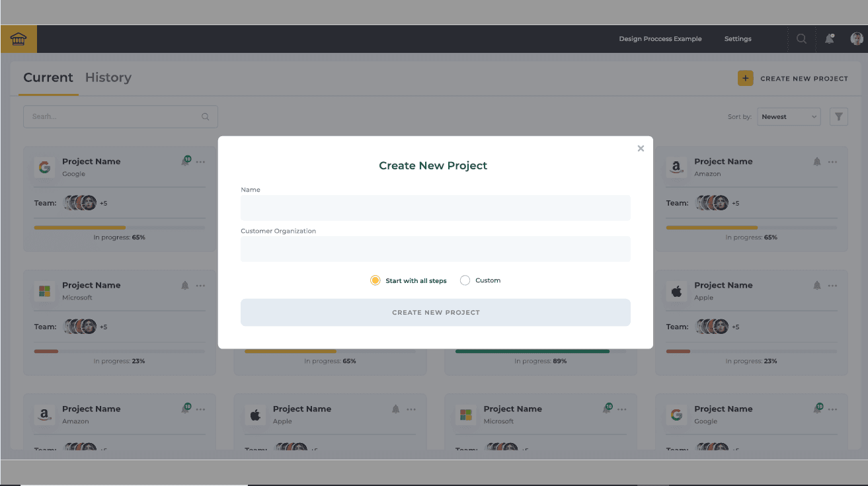Click the filter icon next to sort options
Image resolution: width=868 pixels, height=486 pixels.
(838, 116)
